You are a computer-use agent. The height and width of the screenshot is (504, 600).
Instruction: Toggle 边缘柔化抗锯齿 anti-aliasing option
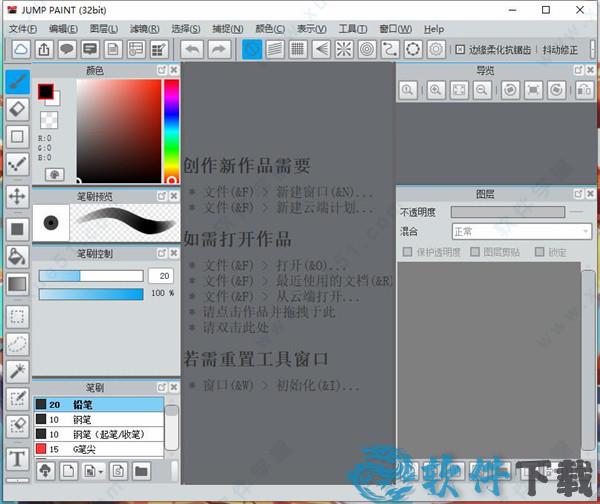[459, 49]
